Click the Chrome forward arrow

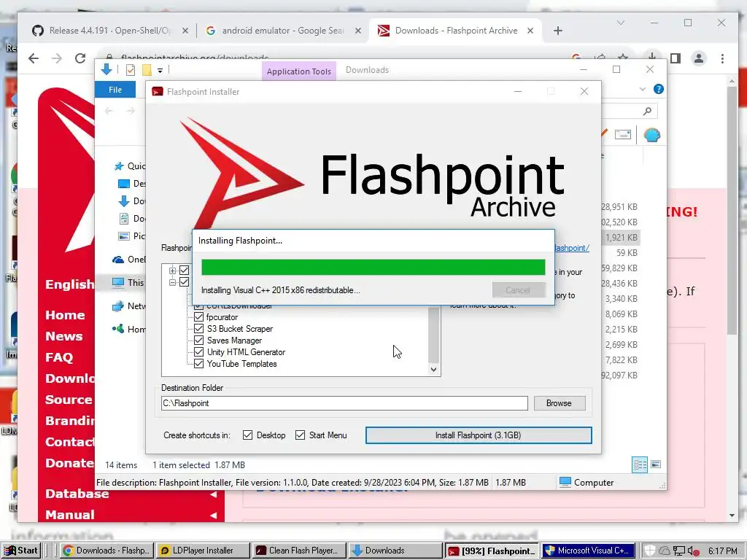[x=57, y=58]
